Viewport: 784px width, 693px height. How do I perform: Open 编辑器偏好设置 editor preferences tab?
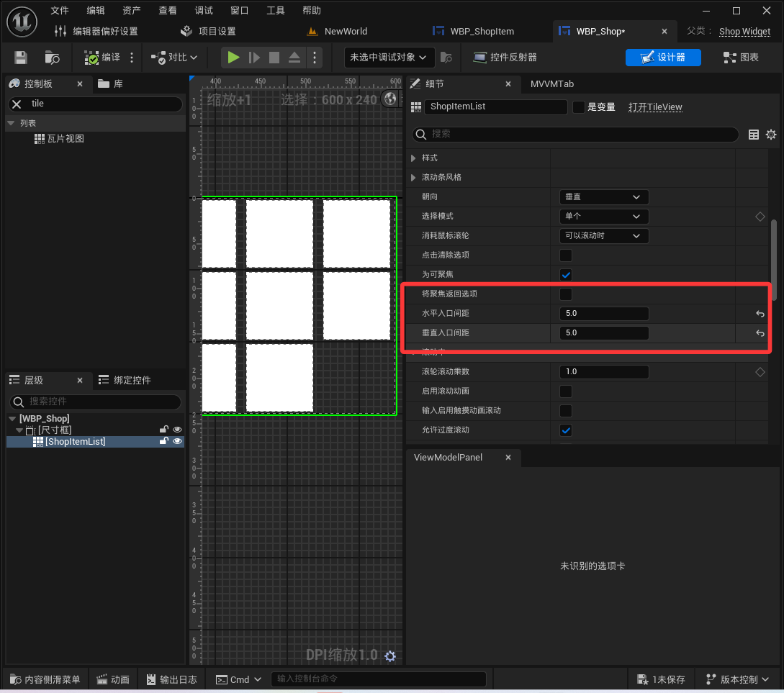(x=96, y=32)
